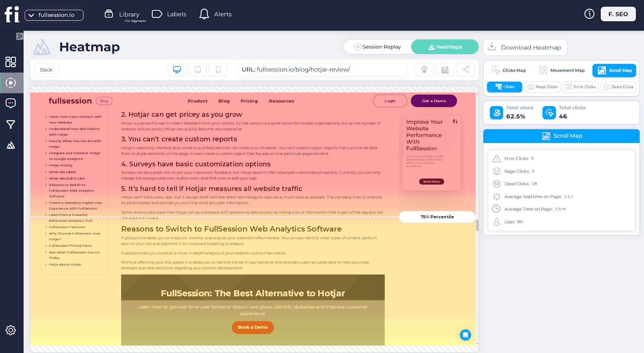The height and width of the screenshot is (353, 644).
Task: Open settings gear in left sidebar
Action: click(x=11, y=330)
